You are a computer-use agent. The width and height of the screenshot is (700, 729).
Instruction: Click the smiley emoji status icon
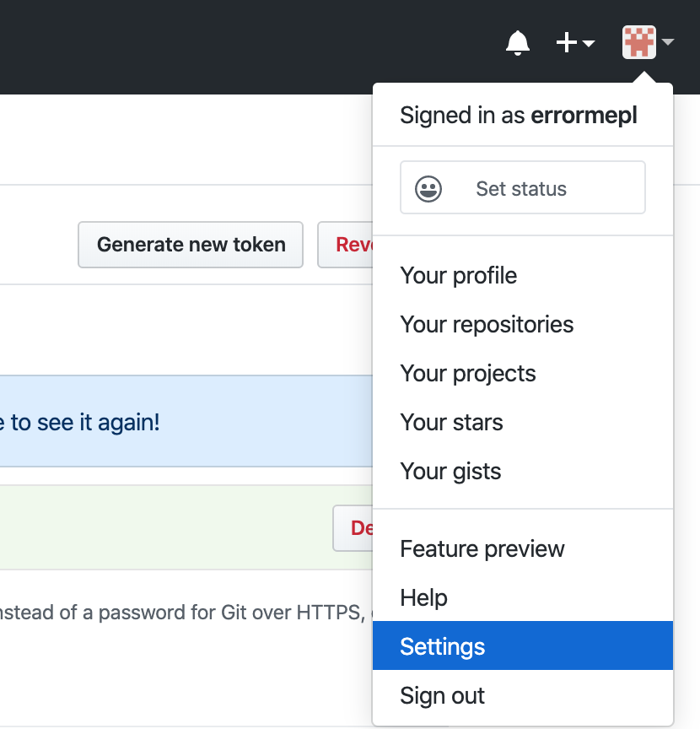coord(428,188)
